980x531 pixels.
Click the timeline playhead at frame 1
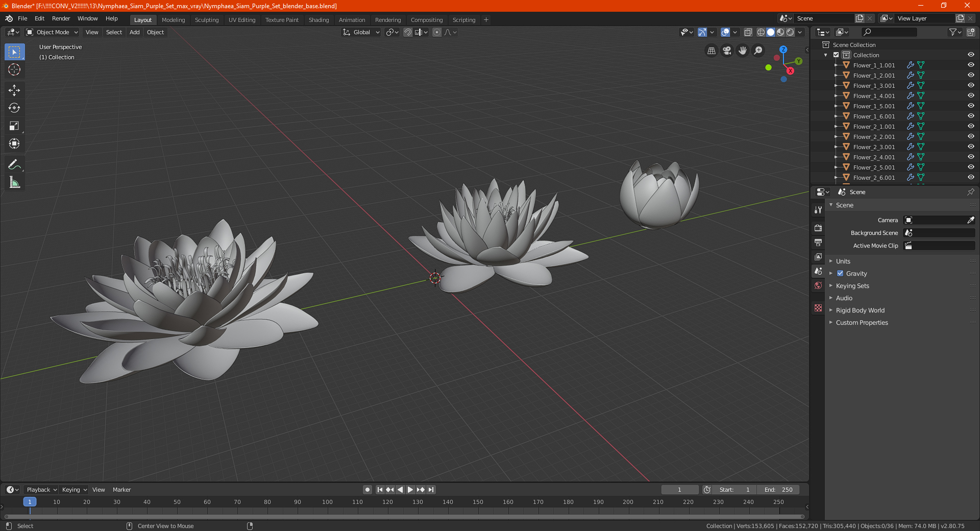tap(30, 502)
